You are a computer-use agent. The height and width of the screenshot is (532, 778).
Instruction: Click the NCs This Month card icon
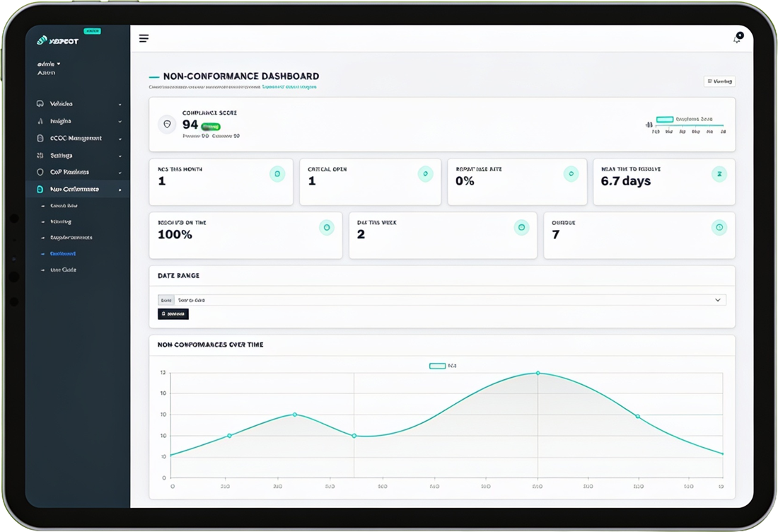[x=277, y=174]
